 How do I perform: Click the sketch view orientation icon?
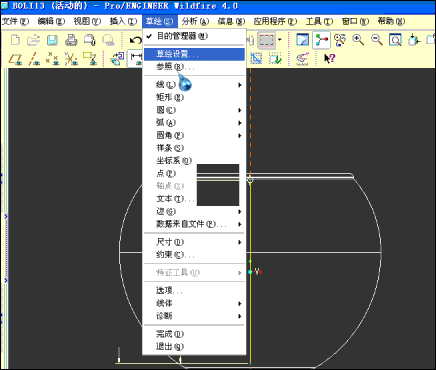point(303,40)
